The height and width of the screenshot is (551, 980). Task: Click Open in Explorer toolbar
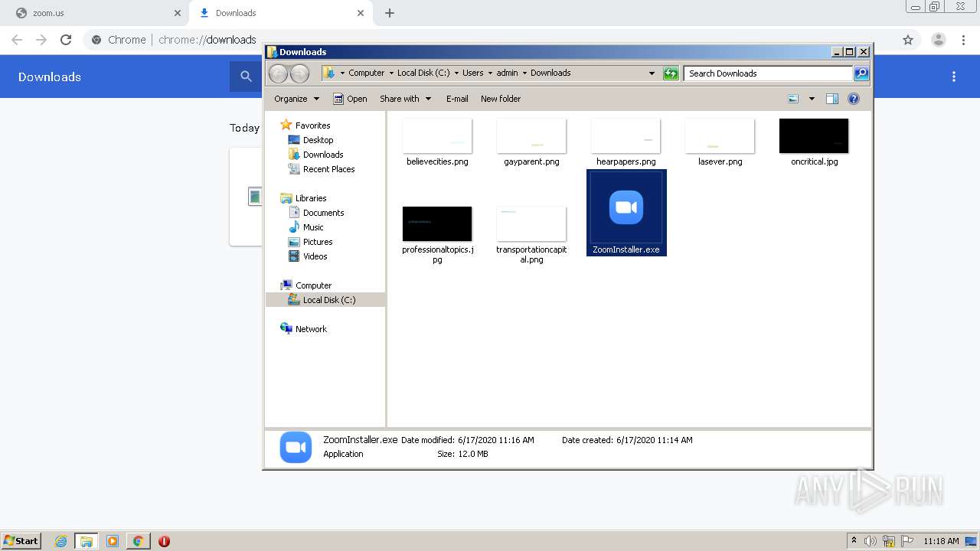(x=350, y=99)
